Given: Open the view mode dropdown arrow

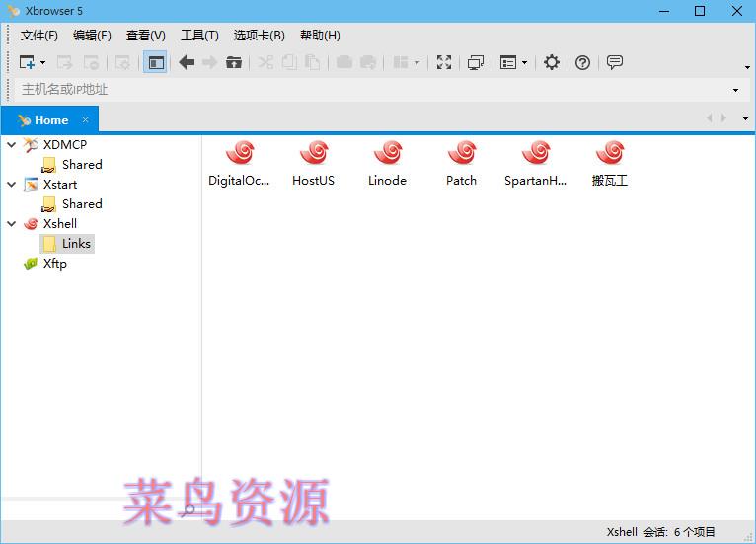Looking at the screenshot, I should [x=525, y=63].
